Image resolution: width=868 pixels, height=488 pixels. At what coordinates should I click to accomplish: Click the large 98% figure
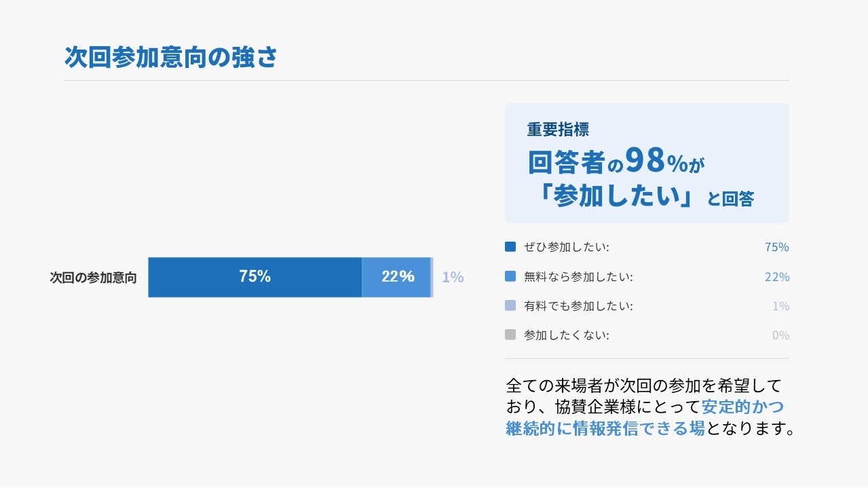pos(656,162)
